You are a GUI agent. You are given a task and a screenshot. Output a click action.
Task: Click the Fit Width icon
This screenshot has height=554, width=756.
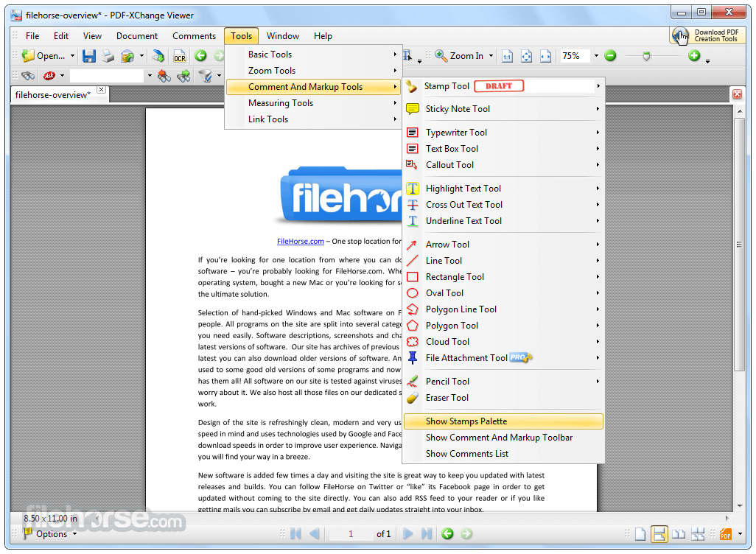(x=545, y=56)
